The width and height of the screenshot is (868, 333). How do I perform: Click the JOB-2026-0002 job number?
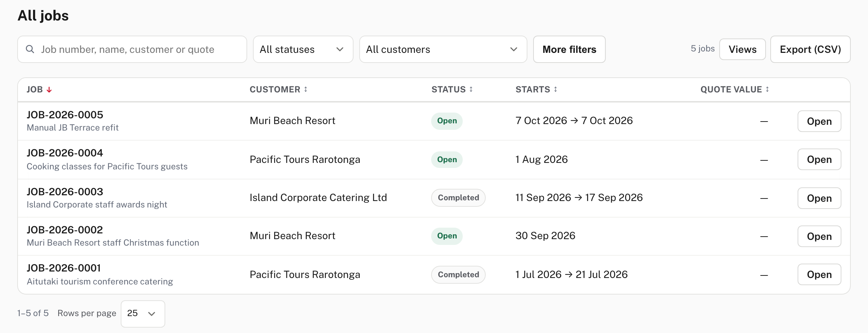[65, 230]
